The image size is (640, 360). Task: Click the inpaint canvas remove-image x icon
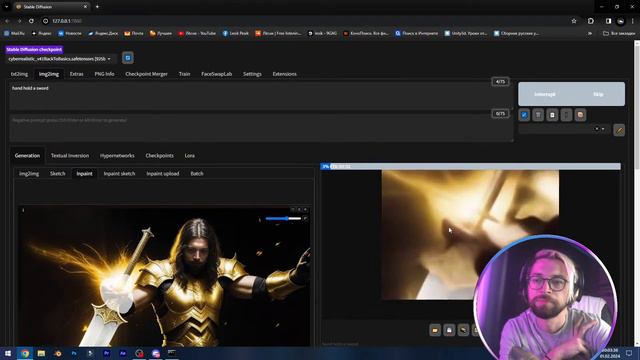pos(305,210)
